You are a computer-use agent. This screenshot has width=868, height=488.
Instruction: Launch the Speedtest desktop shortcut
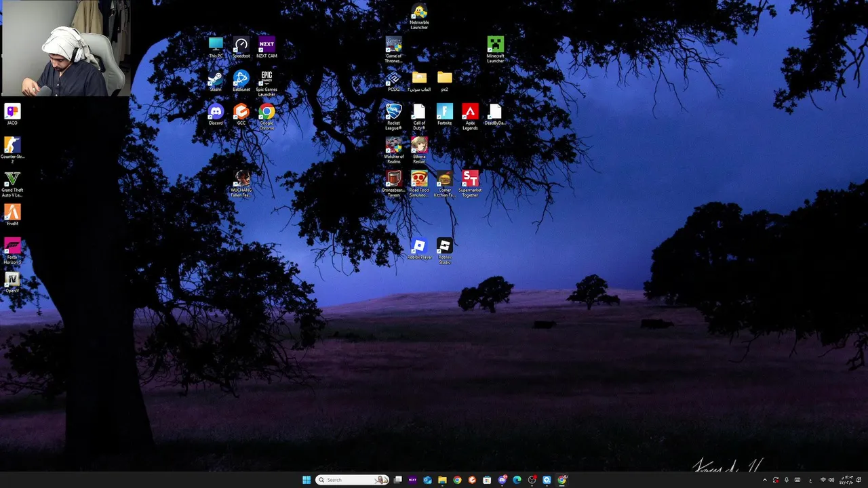(241, 47)
